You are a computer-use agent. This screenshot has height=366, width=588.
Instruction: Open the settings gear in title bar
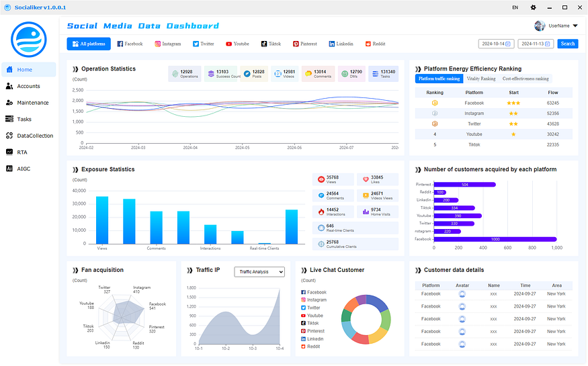pyautogui.click(x=534, y=7)
